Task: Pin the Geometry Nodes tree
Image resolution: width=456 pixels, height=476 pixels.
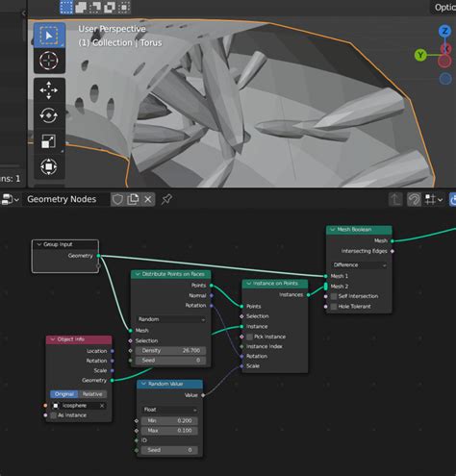Action: coord(166,199)
